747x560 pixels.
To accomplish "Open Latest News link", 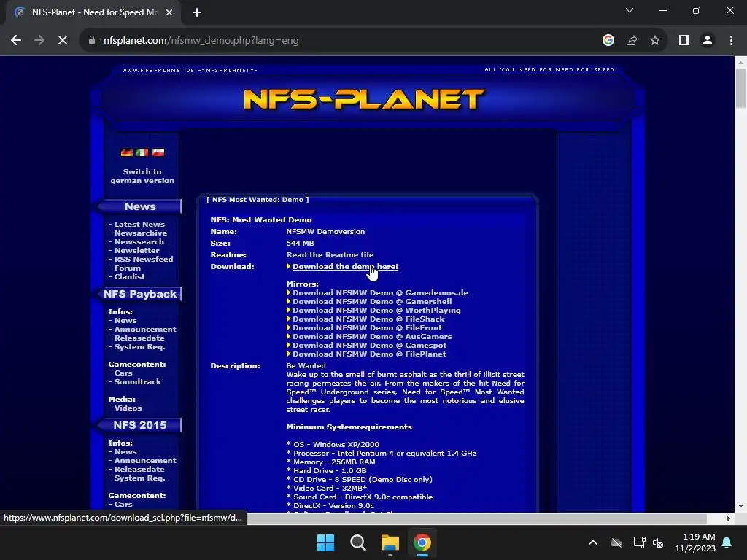I will tap(139, 225).
